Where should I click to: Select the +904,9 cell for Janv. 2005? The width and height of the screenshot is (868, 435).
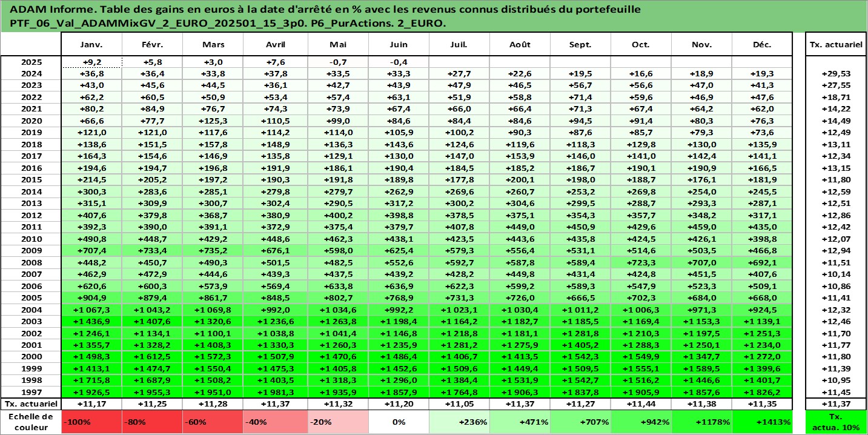pos(91,297)
